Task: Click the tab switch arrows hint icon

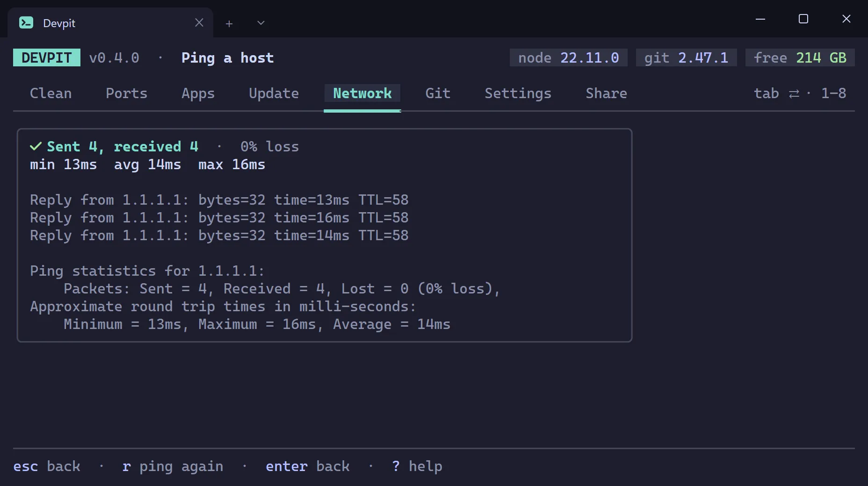Action: [794, 94]
